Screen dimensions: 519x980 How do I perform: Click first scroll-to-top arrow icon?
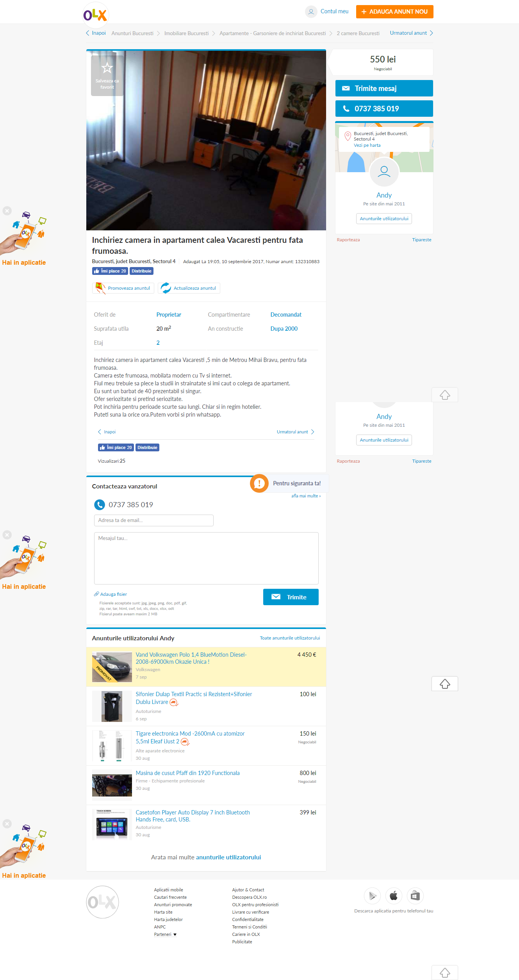coord(445,395)
